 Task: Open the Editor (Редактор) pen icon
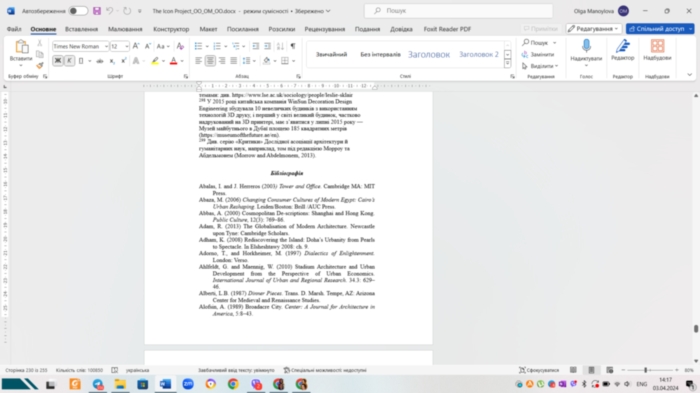622,46
